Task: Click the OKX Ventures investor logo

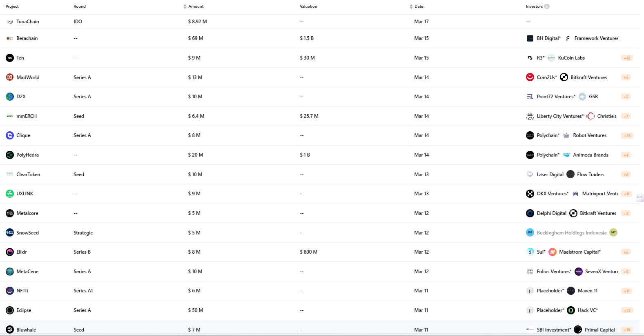Action: point(530,194)
